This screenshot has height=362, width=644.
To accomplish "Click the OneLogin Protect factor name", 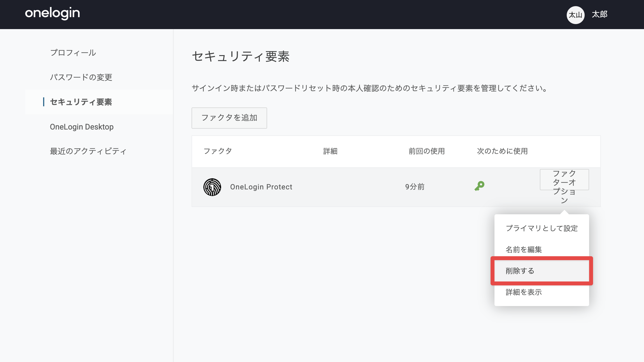I will 261,187.
